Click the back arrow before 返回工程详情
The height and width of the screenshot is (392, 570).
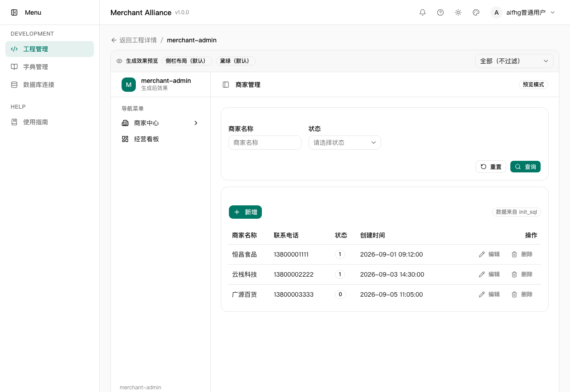[x=114, y=40]
